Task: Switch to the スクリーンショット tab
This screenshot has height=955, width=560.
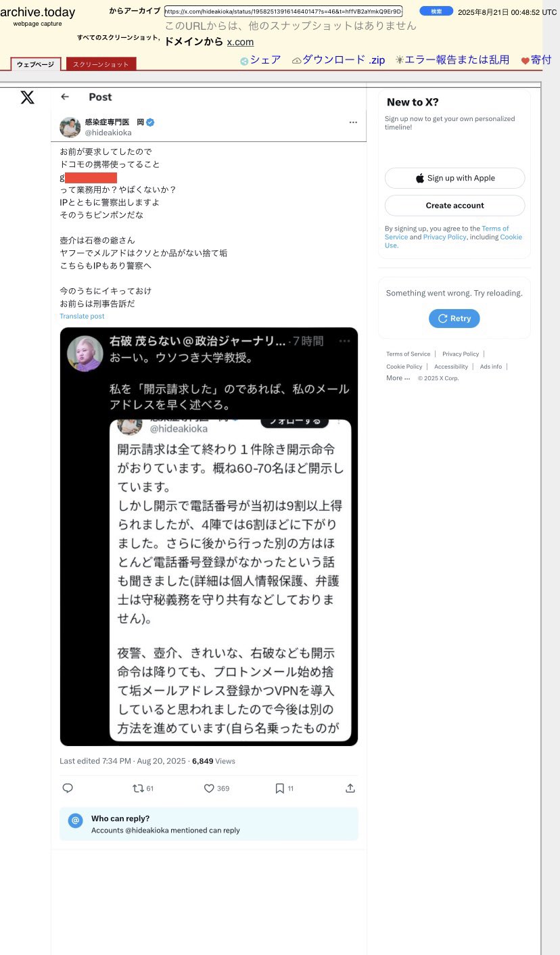Action: (101, 64)
